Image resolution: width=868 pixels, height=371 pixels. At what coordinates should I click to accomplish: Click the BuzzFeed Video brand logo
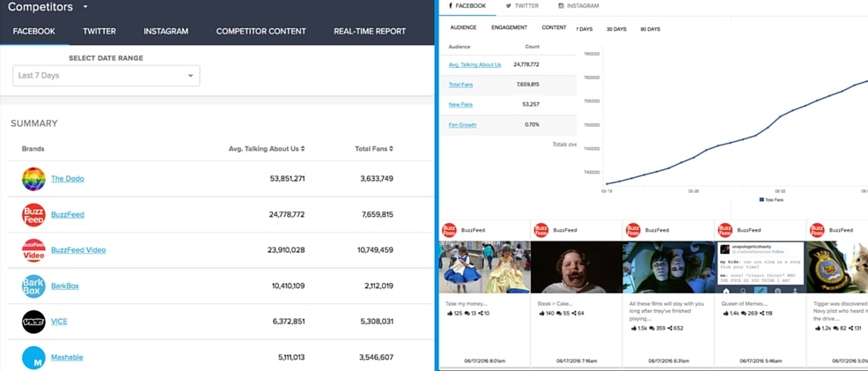[x=33, y=250]
